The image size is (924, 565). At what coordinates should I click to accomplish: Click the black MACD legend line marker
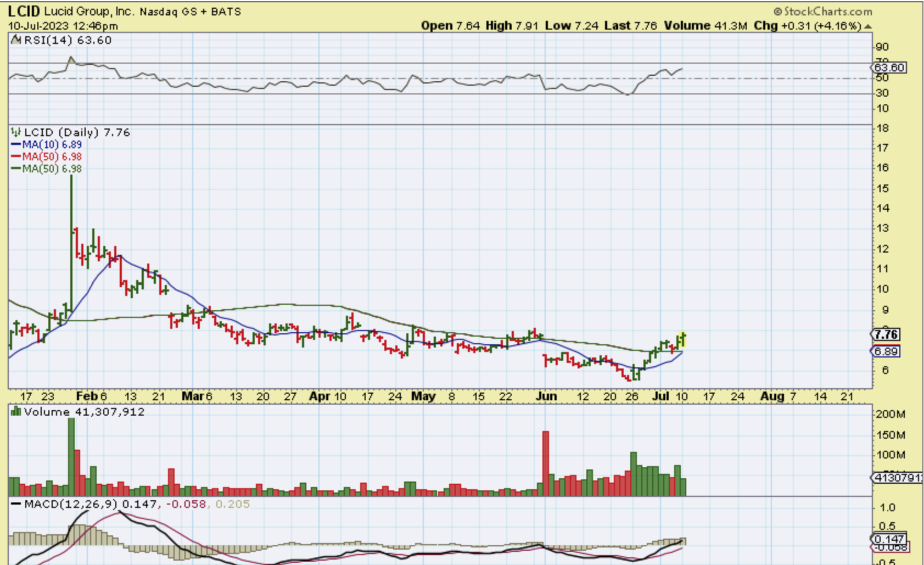16,504
